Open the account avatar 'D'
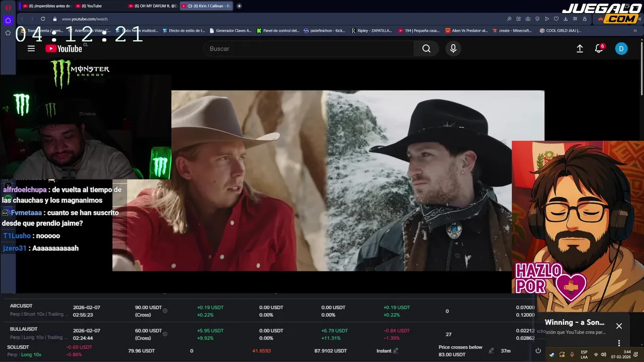 pos(621,49)
